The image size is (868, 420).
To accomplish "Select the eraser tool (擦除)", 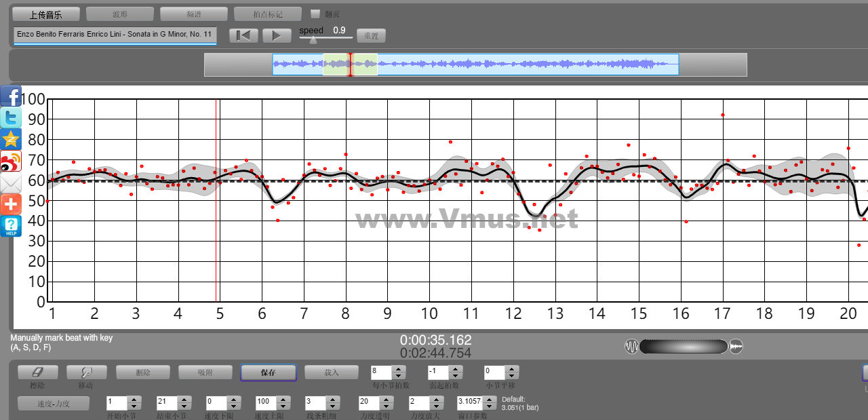I will [x=37, y=373].
